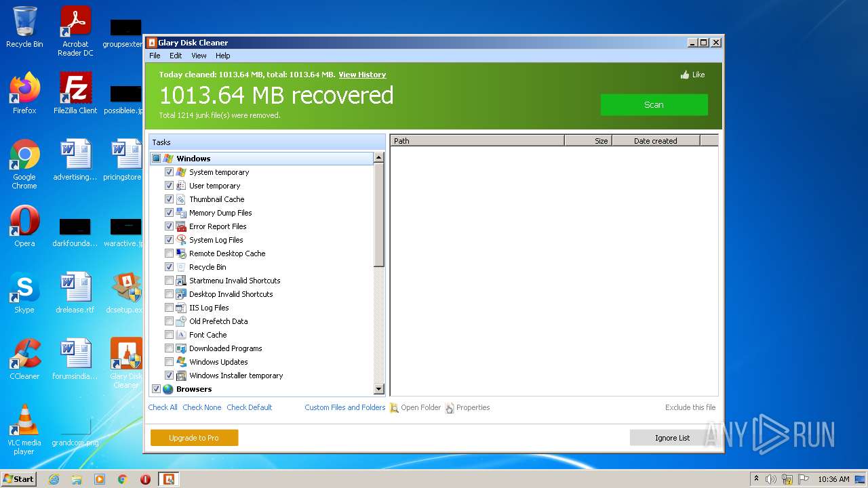Image resolution: width=868 pixels, height=488 pixels.
Task: Click the Open Folder button
Action: point(416,407)
